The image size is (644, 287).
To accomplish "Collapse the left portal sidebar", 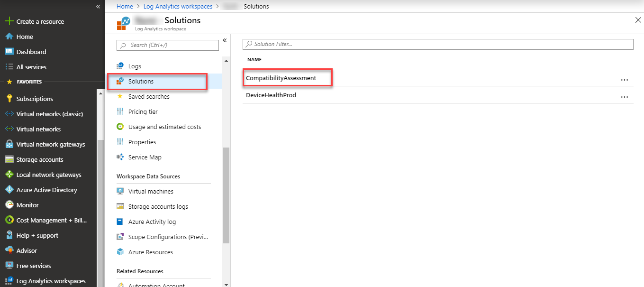I will pyautogui.click(x=98, y=7).
